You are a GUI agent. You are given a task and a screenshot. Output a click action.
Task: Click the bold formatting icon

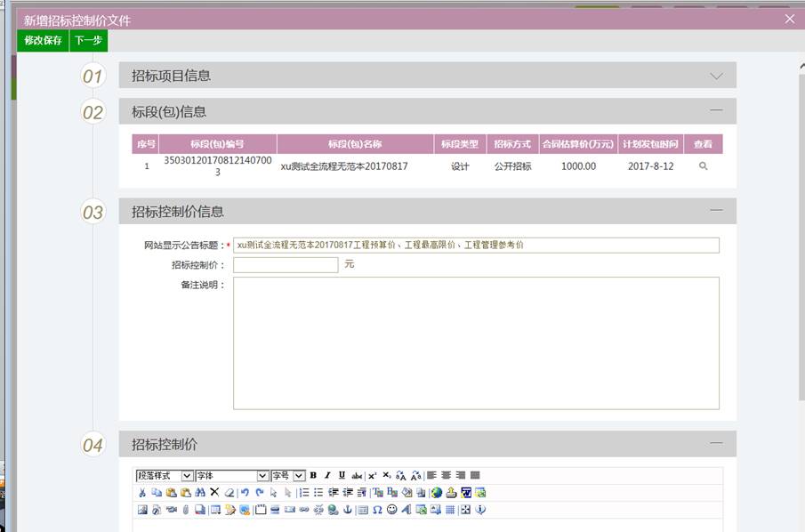coord(313,476)
